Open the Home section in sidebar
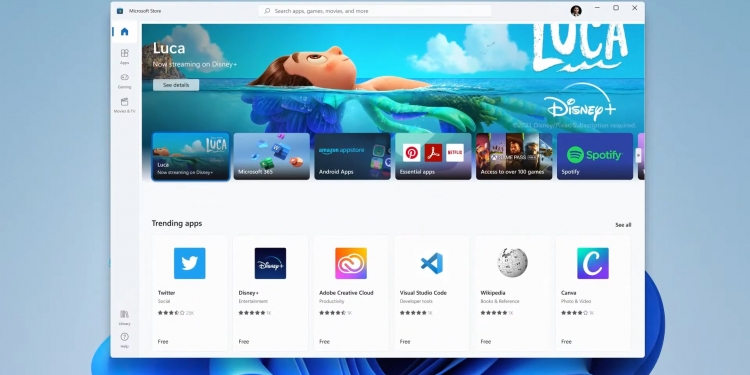Screen dimensions: 750x375 click(x=124, y=32)
